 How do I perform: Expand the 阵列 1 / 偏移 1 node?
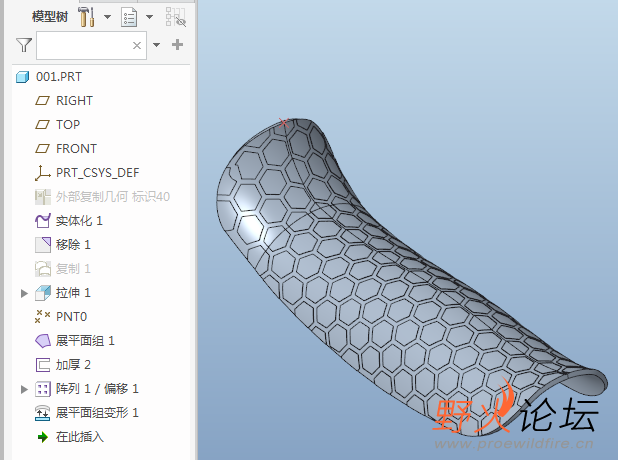pyautogui.click(x=24, y=389)
